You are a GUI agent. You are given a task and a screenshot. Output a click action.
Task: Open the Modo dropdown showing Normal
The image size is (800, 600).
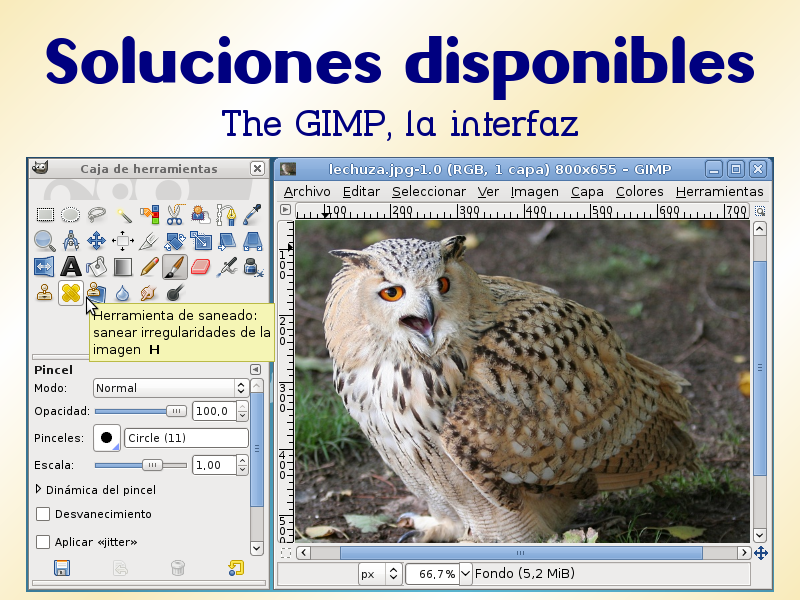tap(170, 388)
